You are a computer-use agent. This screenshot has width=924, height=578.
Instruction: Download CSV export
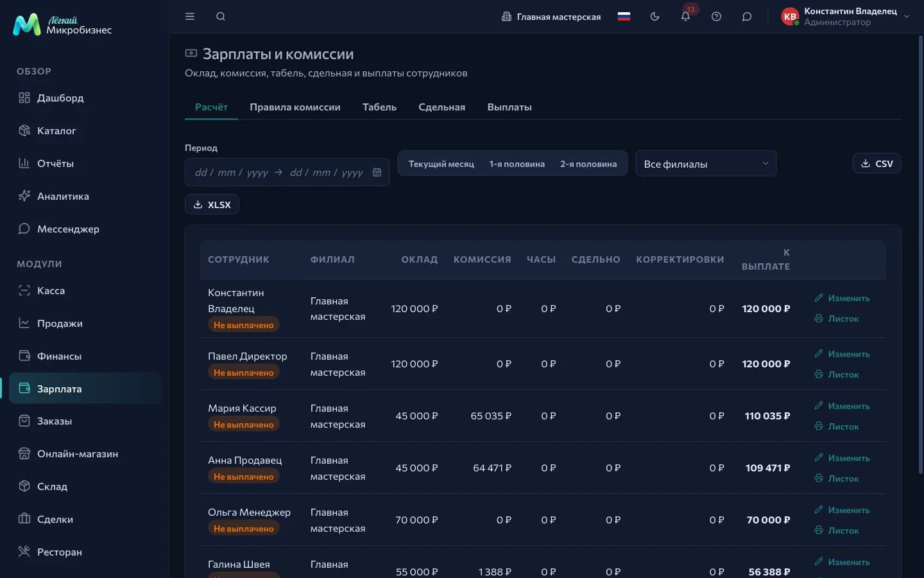point(877,164)
